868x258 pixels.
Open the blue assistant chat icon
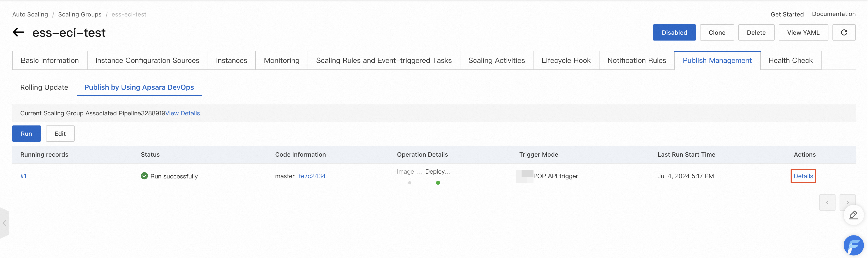[853, 245]
